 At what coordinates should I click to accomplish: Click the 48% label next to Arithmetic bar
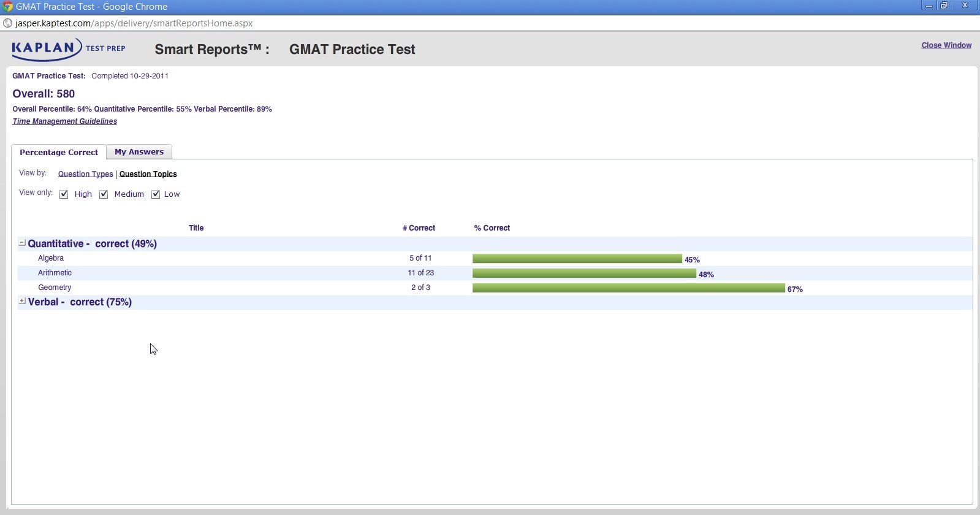tap(706, 275)
